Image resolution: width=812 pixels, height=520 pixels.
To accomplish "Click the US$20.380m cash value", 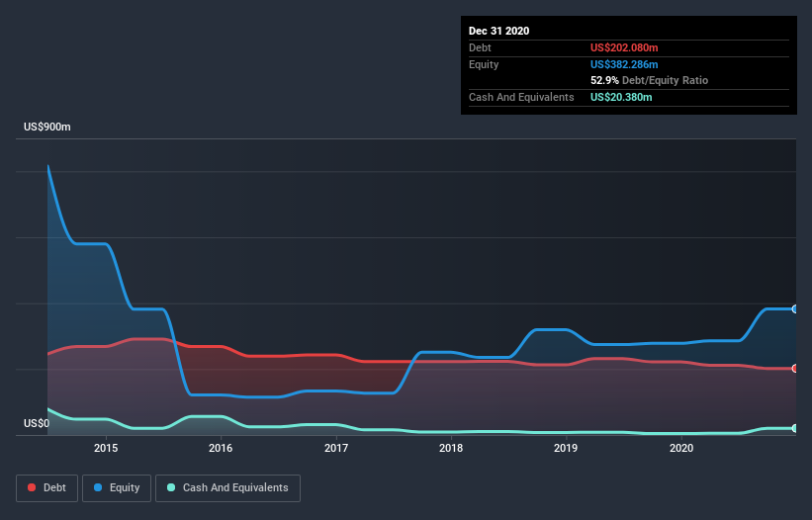I will [x=621, y=97].
